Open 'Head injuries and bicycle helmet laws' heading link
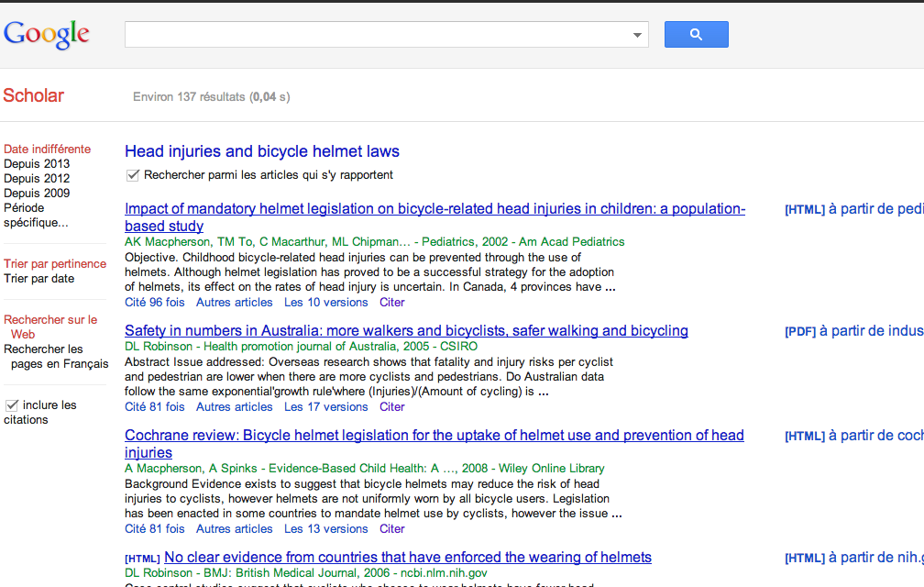Screen dimensions: 924x587 (261, 151)
